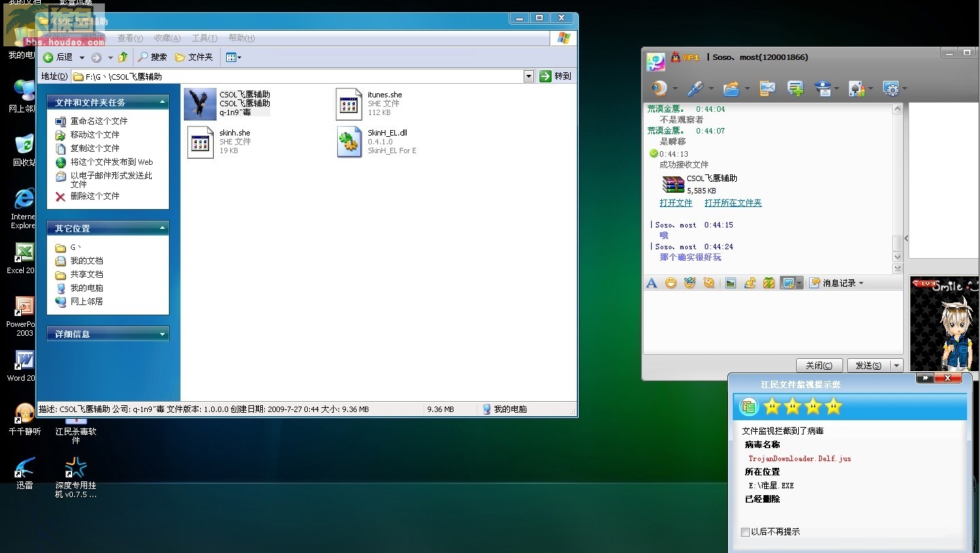Select the itunes.she file
This screenshot has height=553, width=980.
(x=370, y=104)
